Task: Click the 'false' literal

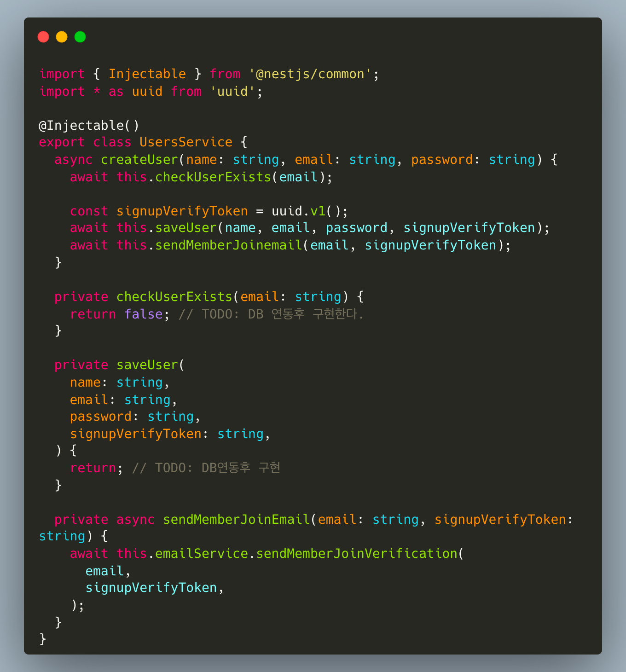Action: 143,314
